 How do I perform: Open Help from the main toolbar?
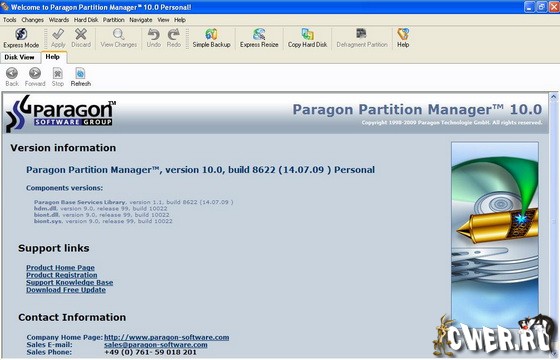pos(403,38)
